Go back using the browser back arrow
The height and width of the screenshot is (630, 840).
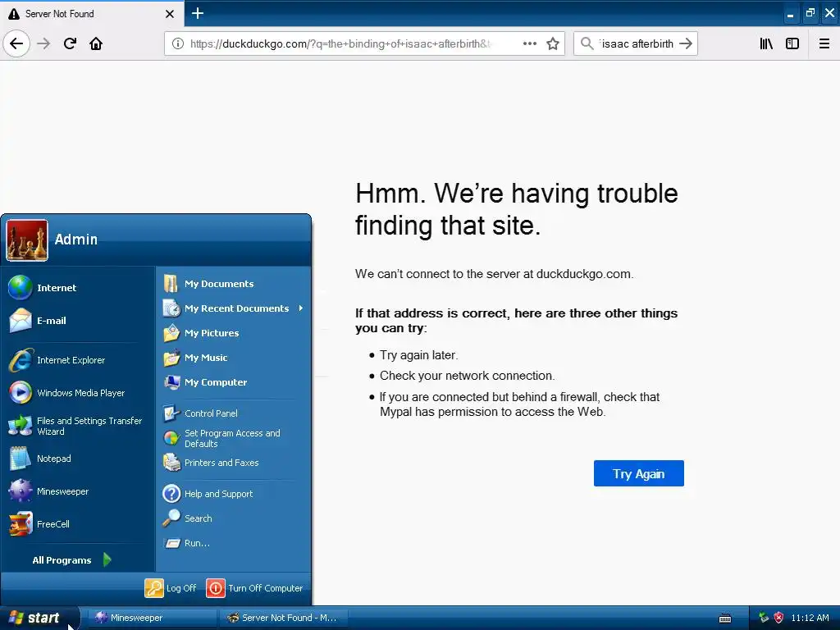tap(16, 43)
